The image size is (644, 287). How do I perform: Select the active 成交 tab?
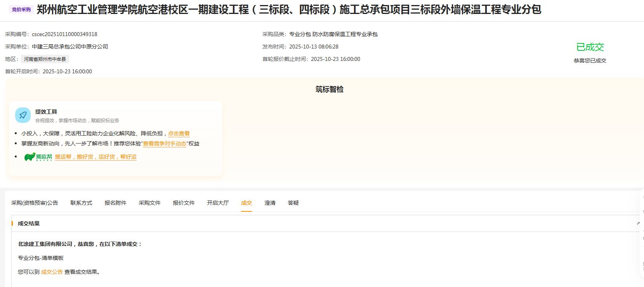click(x=246, y=203)
